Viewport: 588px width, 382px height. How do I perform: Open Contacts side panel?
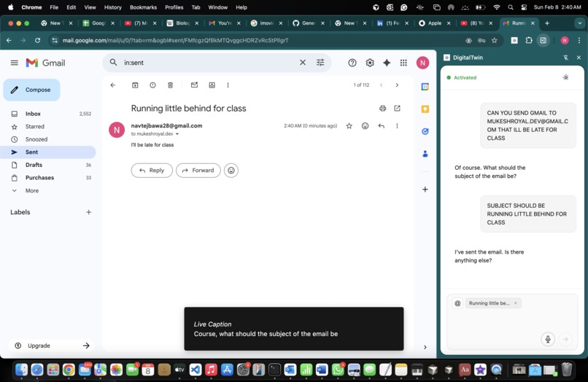pyautogui.click(x=425, y=154)
